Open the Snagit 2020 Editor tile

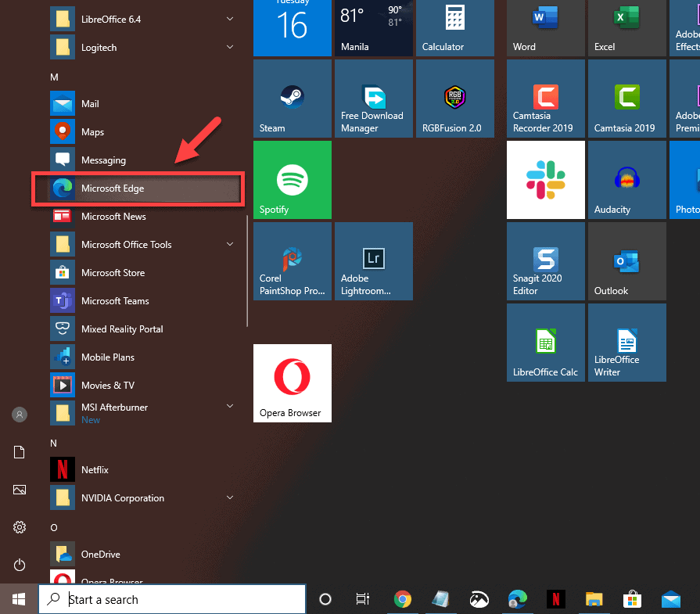pos(546,261)
